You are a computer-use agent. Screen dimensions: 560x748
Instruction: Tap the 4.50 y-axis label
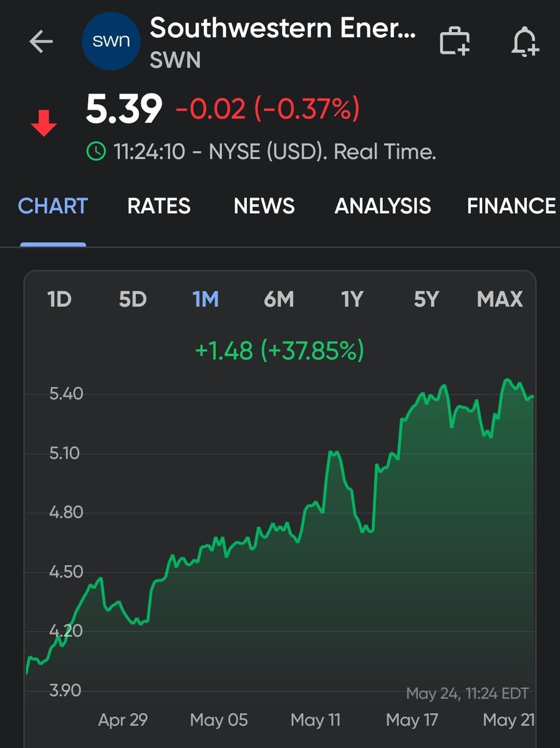pyautogui.click(x=66, y=572)
